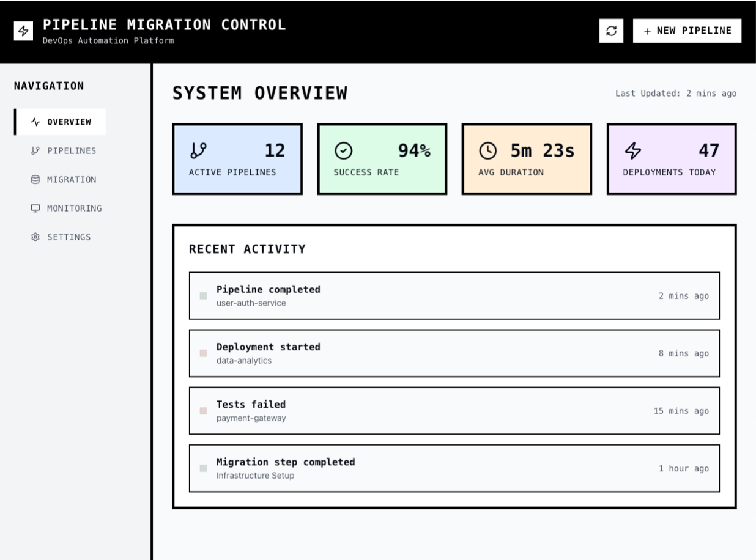Open the user-auth-service activity entry

tap(455, 295)
